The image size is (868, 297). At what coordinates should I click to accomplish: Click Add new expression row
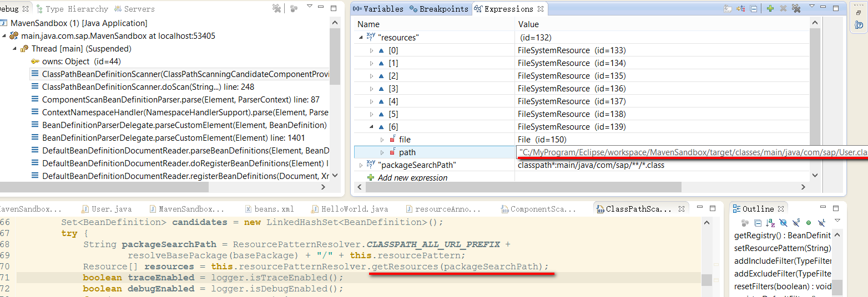pos(413,178)
